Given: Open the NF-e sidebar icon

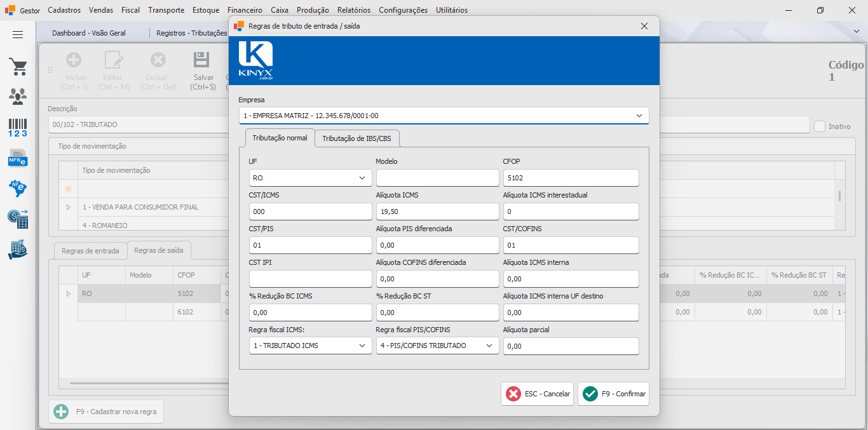Looking at the screenshot, I should click(18, 188).
